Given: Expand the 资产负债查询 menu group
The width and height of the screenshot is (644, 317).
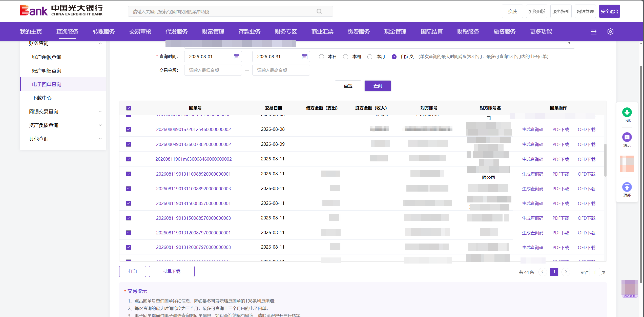Looking at the screenshot, I should [x=100, y=125].
